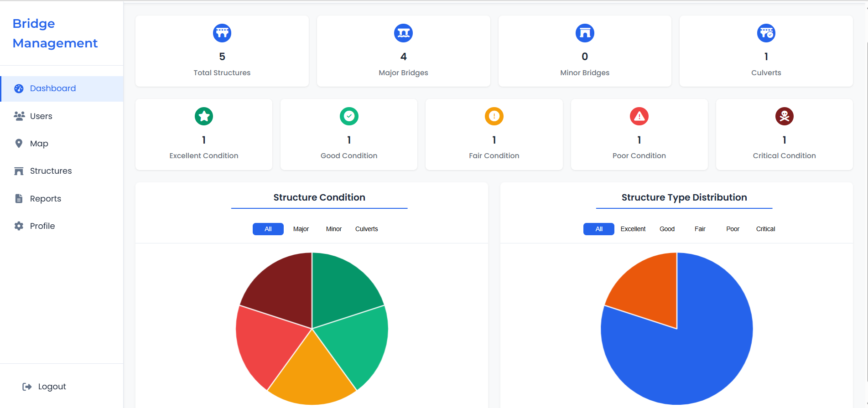Click the Poor Condition warning triangle icon
The width and height of the screenshot is (868, 408).
pos(639,116)
